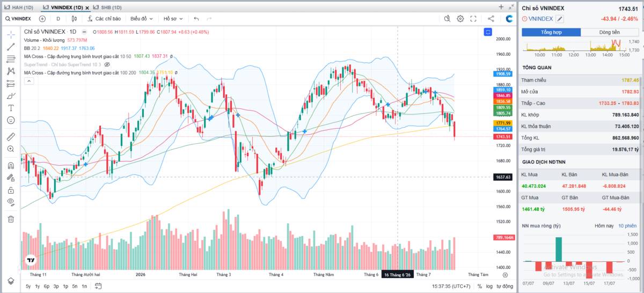Screen dimensions: 644x293
Task: Switch to the Dòng tiền tab
Action: pyautogui.click(x=610, y=32)
